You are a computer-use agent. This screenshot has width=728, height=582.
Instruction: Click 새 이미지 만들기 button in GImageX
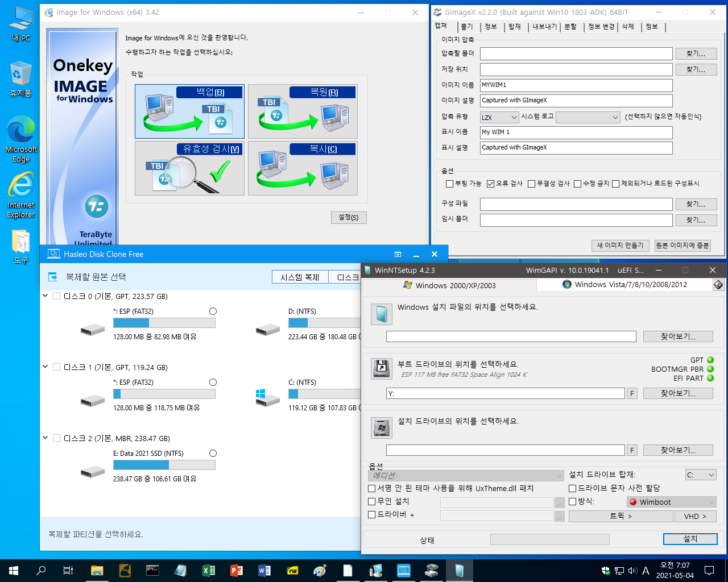coord(620,245)
